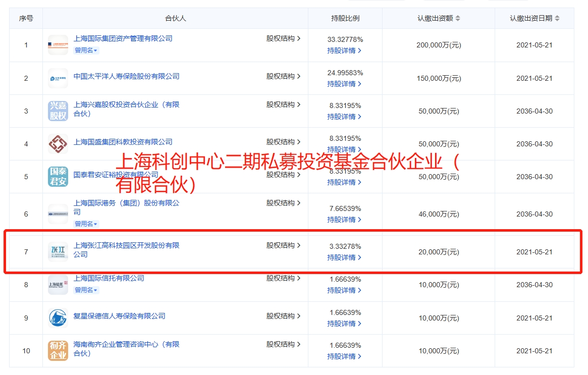Click the 彻齐企业 logo icon

pyautogui.click(x=58, y=350)
